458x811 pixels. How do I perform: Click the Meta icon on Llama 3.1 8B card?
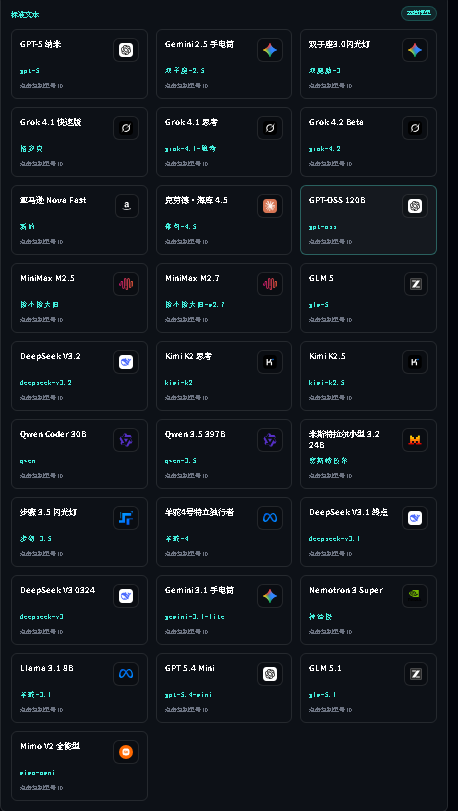point(126,674)
